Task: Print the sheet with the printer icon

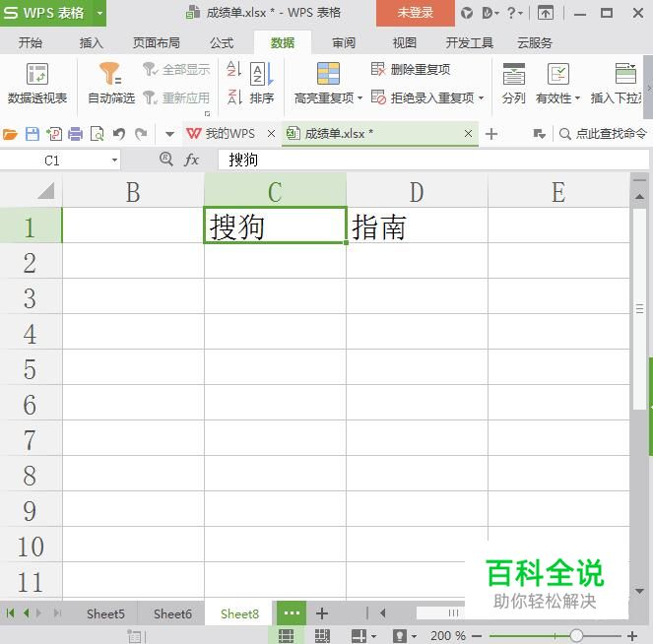Action: pos(76,134)
